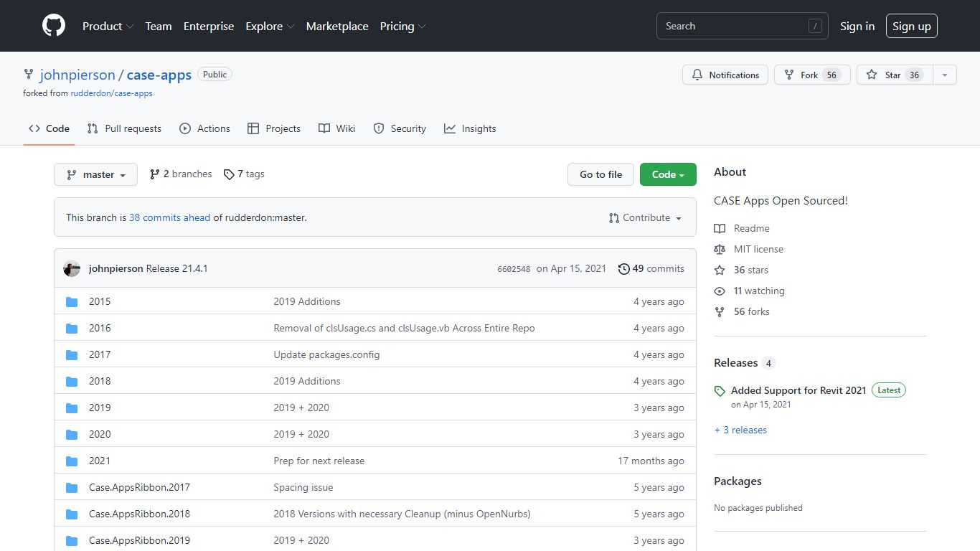View the 7 tags link

point(244,174)
